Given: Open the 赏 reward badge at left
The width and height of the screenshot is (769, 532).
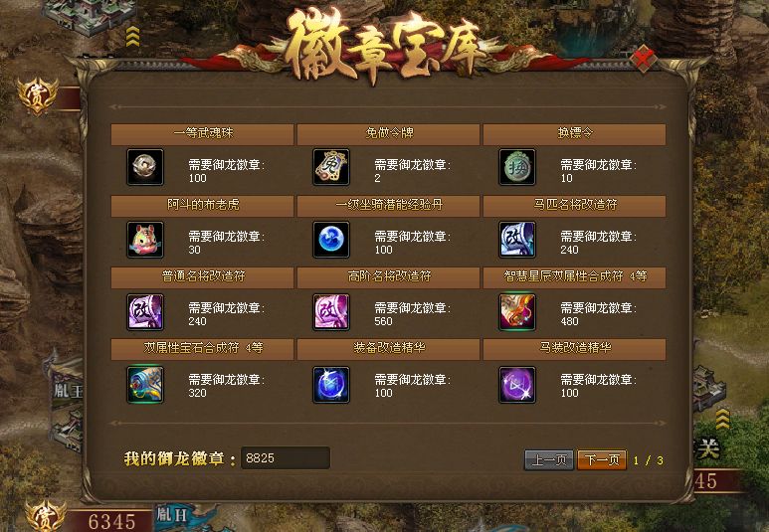Looking at the screenshot, I should [37, 95].
